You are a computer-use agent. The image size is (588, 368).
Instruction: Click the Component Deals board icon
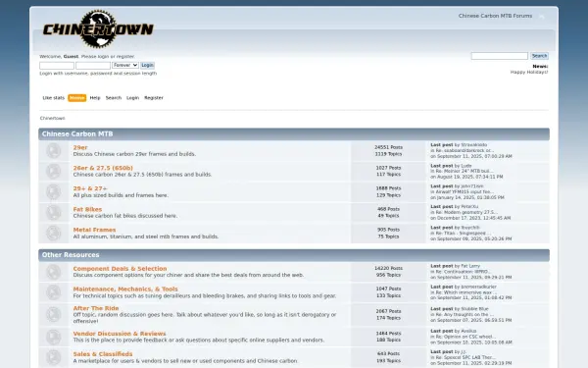coord(54,272)
